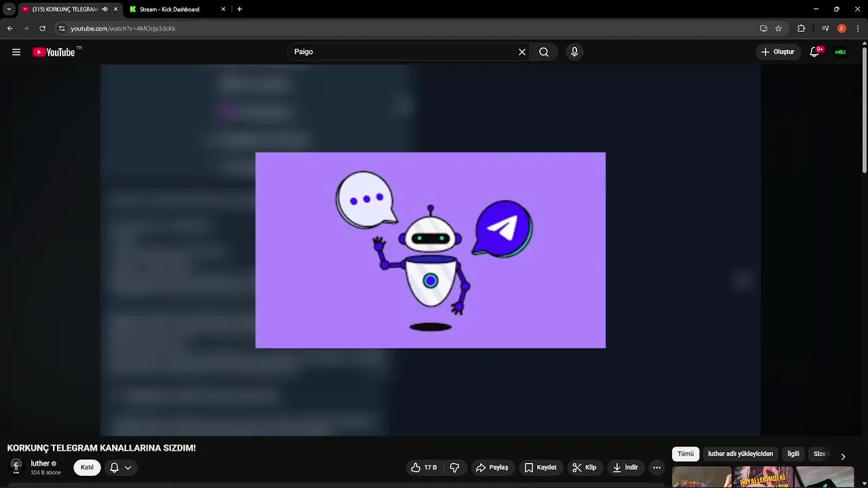Click the video player area

click(x=431, y=250)
